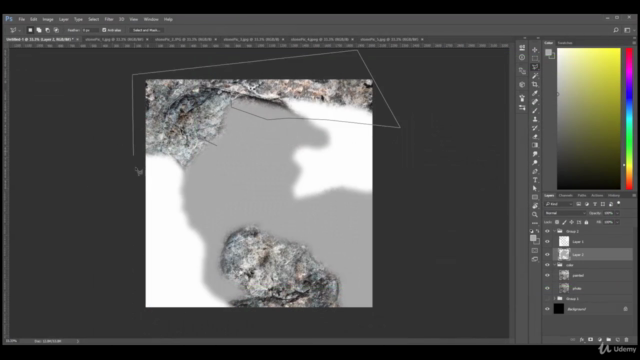Viewport: 640px width, 360px height.
Task: Expand the Group 1 folder arrow
Action: pos(554,299)
